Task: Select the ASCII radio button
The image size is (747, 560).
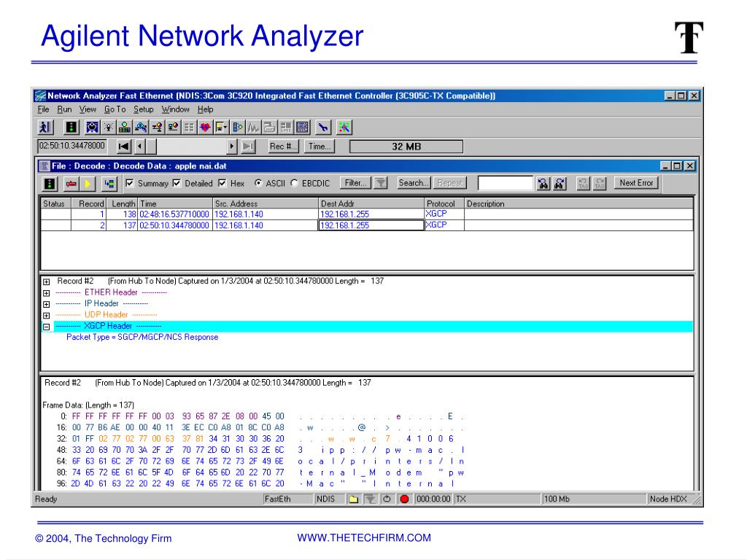Action: 258,183
